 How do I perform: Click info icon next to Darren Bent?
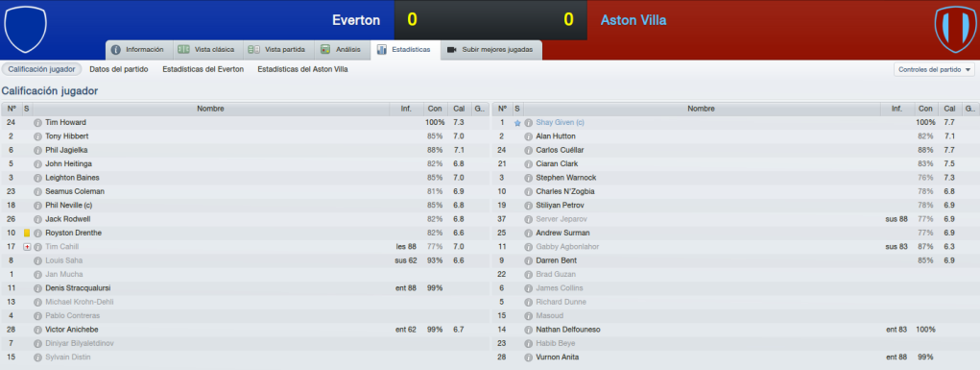pos(528,260)
